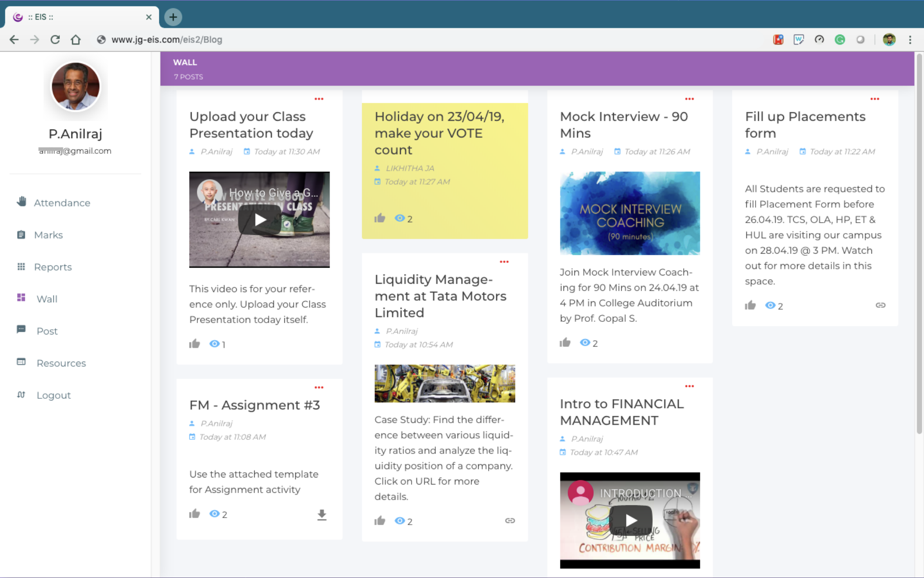Open link icon on Placements form post
924x578 pixels.
[880, 305]
